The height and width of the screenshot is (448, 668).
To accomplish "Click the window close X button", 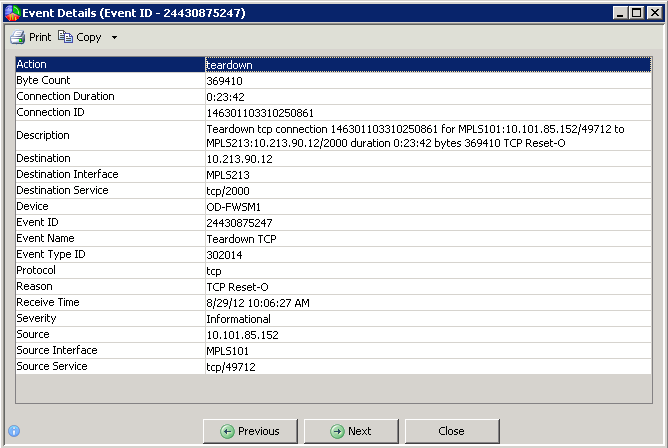I will click(x=654, y=13).
